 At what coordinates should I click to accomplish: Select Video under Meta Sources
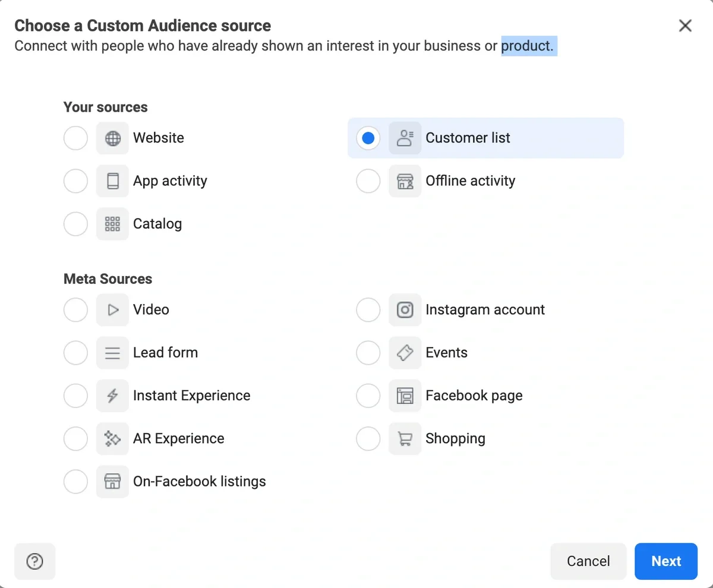click(x=75, y=309)
